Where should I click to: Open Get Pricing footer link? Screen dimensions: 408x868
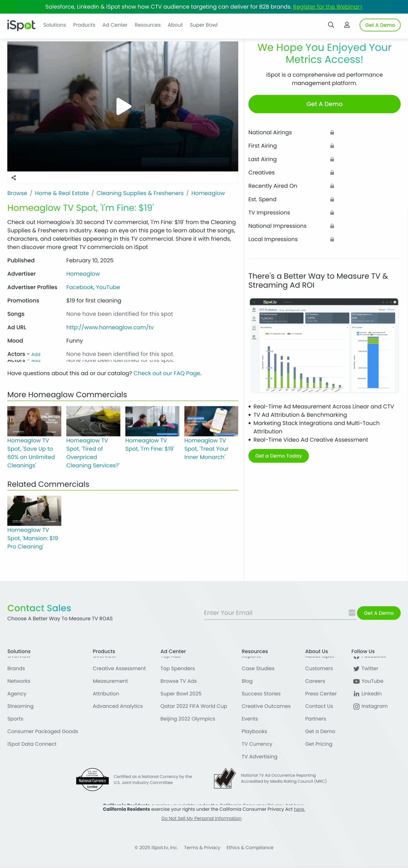[319, 744]
